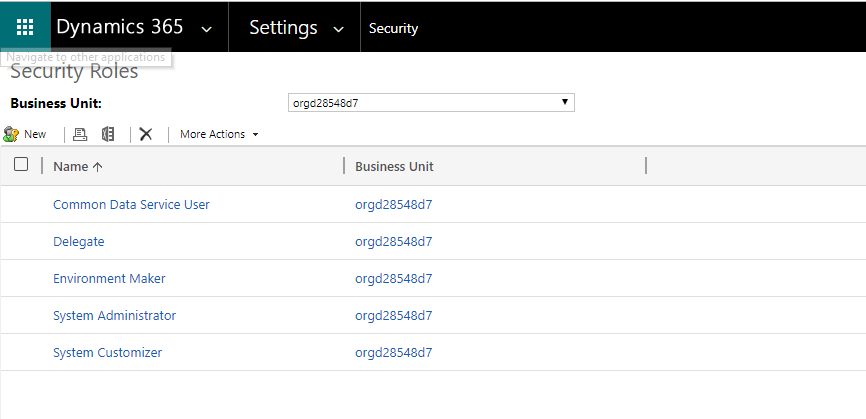
Task: Tick the select-all checkbox in header
Action: click(x=21, y=164)
